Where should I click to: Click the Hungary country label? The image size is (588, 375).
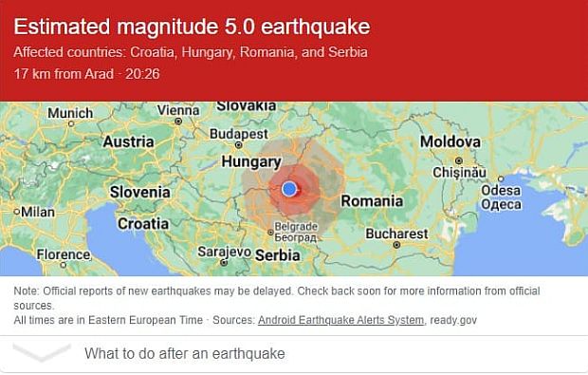(x=251, y=162)
